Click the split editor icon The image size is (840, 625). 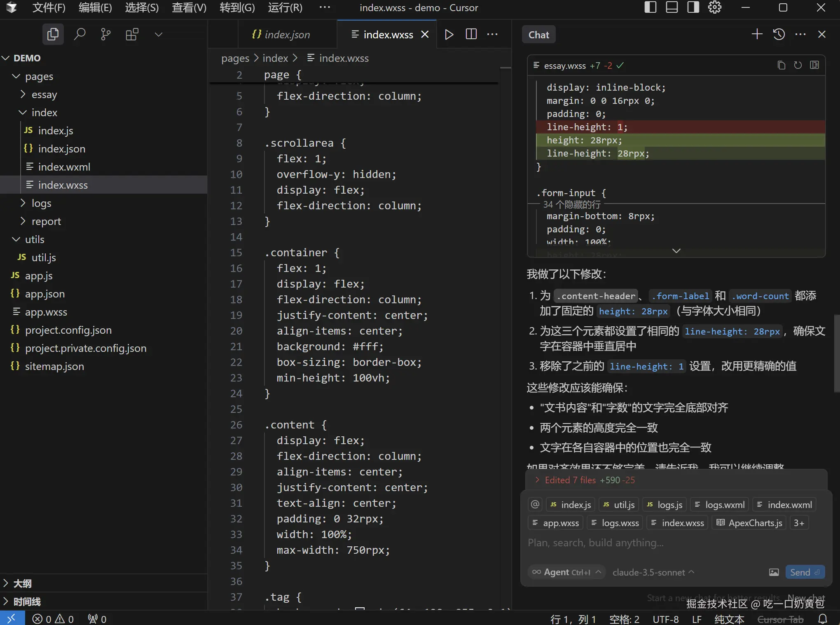471,34
